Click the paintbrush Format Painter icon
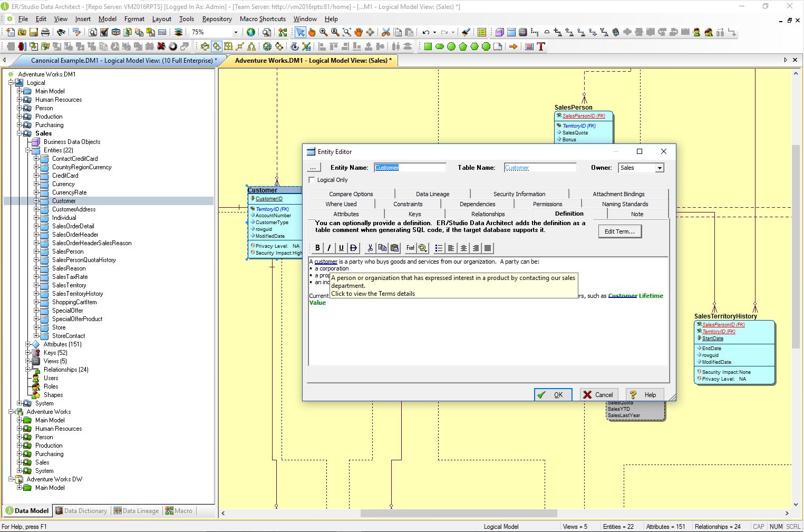 tap(465, 32)
